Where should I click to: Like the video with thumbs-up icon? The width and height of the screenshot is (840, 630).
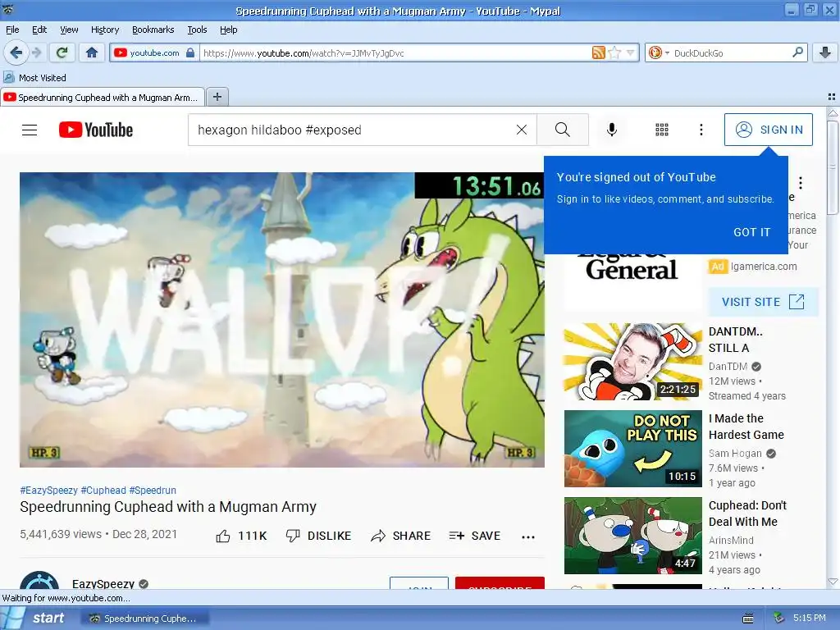pos(223,536)
